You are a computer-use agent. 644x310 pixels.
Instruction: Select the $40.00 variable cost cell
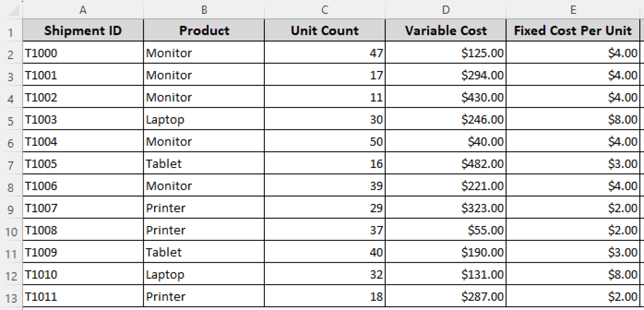(x=445, y=141)
